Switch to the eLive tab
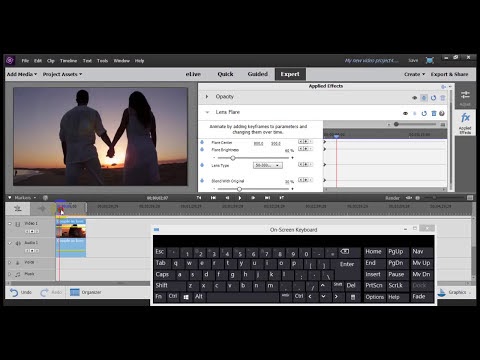480x360 pixels. click(193, 74)
